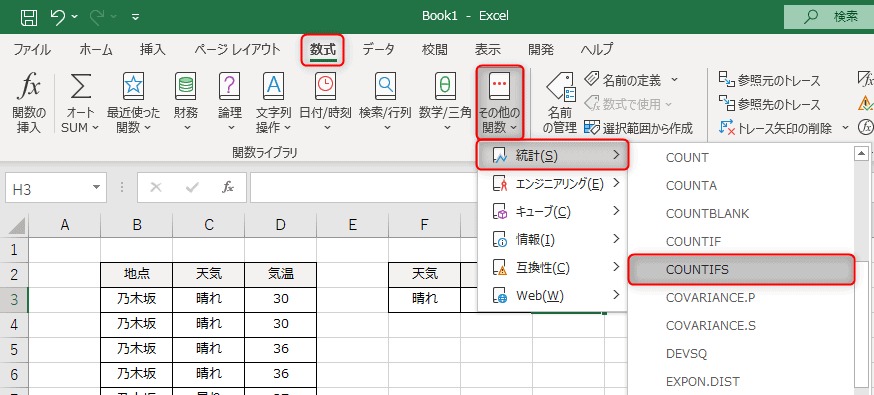Image resolution: width=874 pixels, height=395 pixels.
Task: Click 参照先のトレース button
Action: point(770,104)
